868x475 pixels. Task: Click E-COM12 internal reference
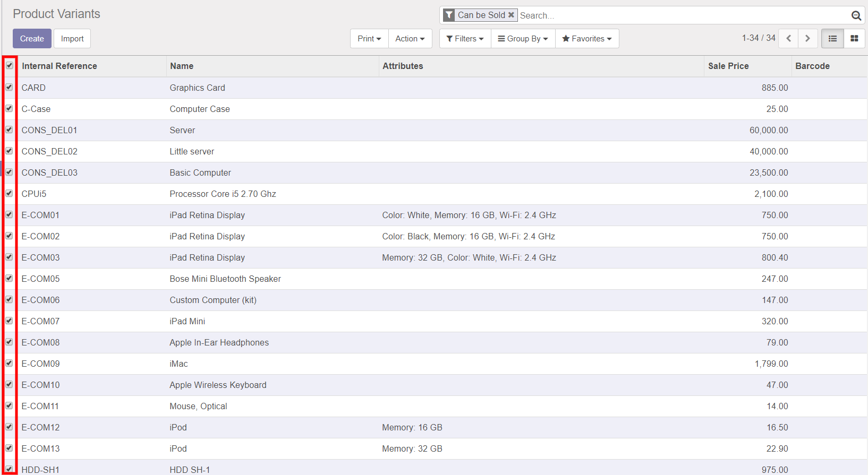(x=40, y=427)
